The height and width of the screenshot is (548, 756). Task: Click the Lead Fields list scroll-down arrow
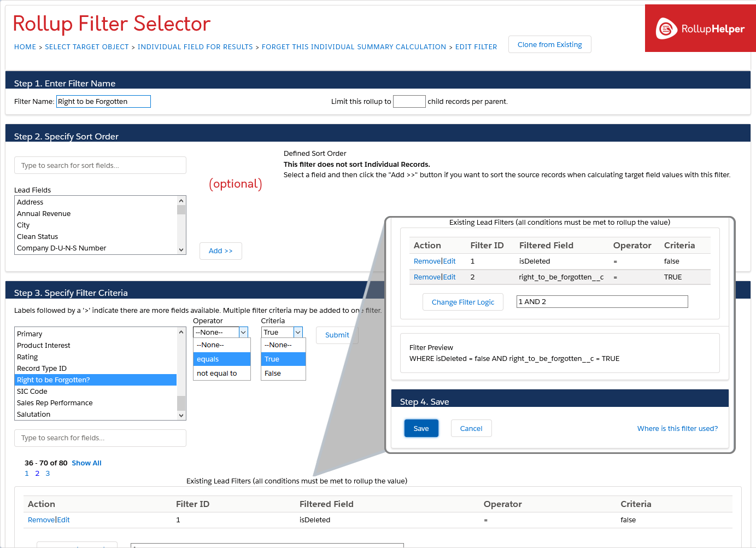[x=181, y=250]
